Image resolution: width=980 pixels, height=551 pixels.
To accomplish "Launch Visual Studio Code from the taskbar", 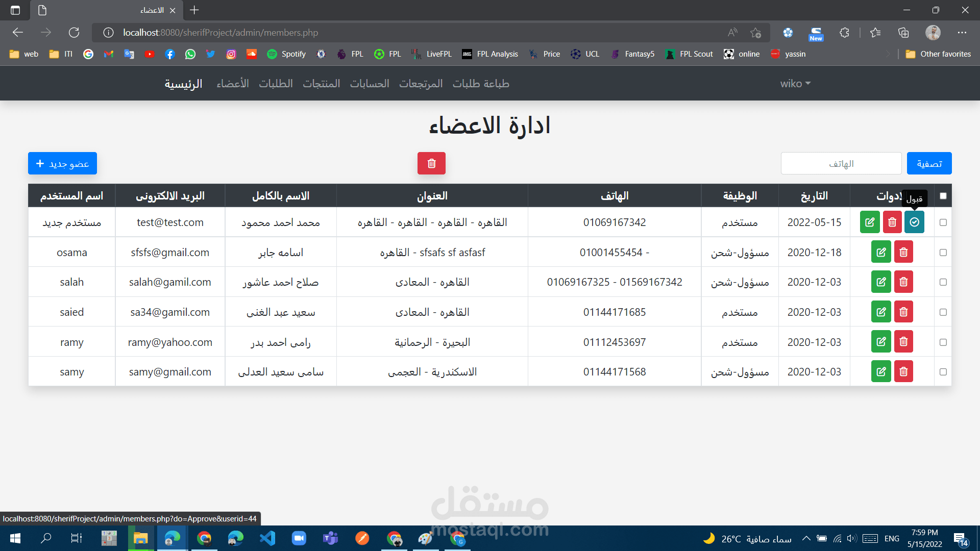I will click(267, 538).
